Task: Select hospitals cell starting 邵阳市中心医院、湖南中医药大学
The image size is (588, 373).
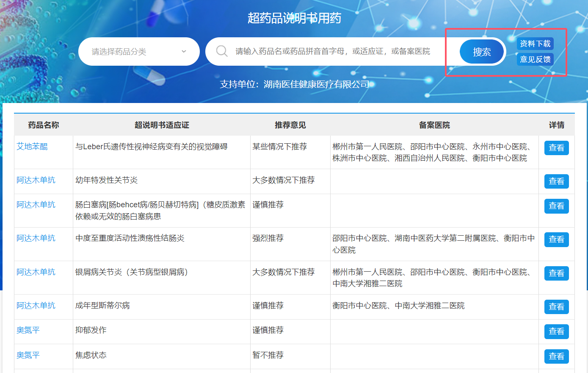Action: 434,244
